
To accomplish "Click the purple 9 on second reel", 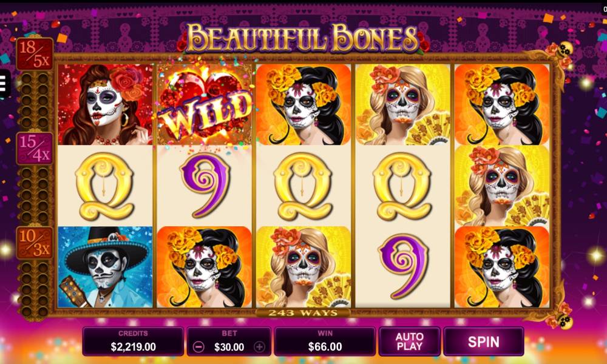I will 205,186.
